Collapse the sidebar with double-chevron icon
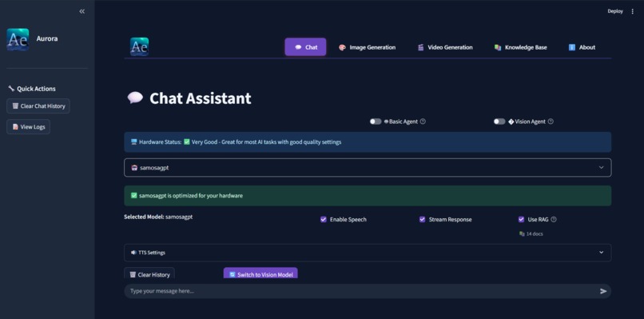The width and height of the screenshot is (644, 319). (x=81, y=11)
